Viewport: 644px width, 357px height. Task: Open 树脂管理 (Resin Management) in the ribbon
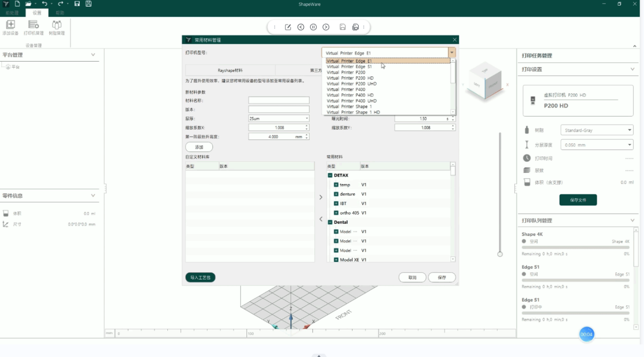(57, 28)
